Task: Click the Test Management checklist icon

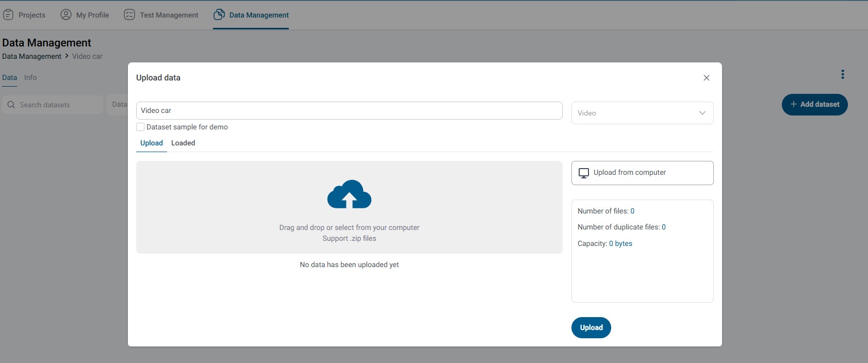Action: pos(129,15)
